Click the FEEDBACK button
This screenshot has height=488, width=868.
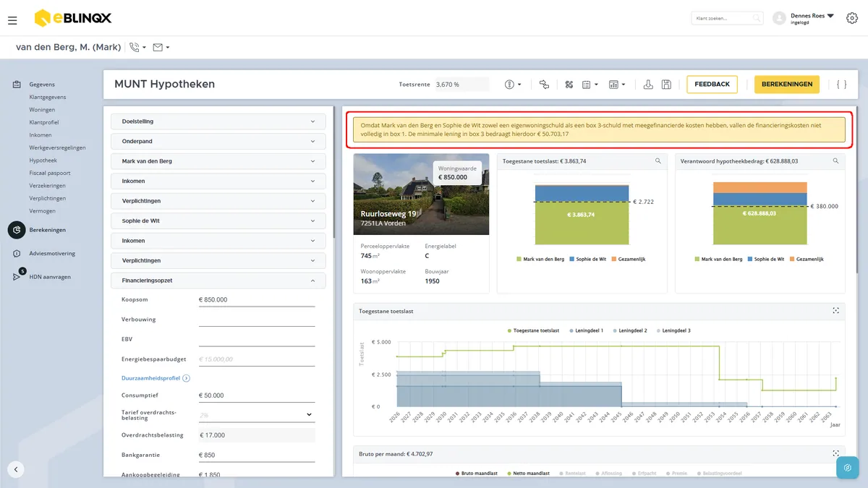click(712, 85)
